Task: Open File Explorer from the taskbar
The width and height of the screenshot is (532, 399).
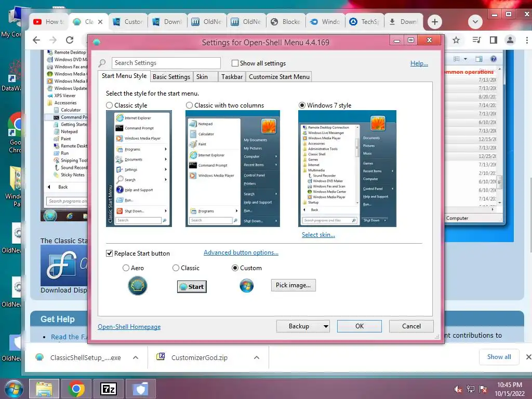Action: 44,389
